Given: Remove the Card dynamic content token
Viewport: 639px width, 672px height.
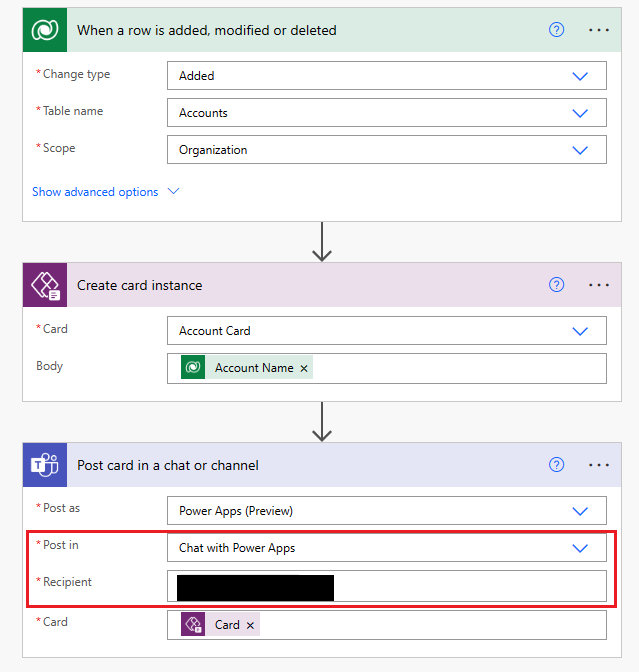Looking at the screenshot, I should (x=250, y=625).
